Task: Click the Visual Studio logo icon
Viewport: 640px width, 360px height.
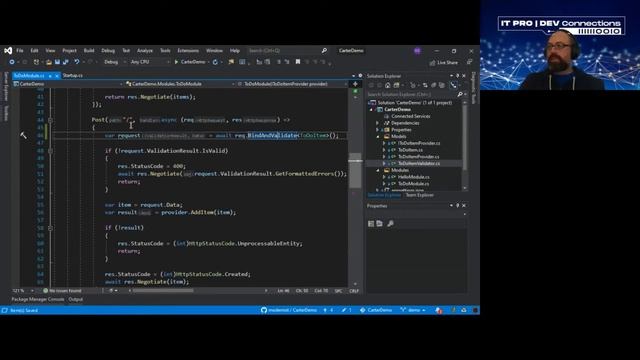Action: 8,51
